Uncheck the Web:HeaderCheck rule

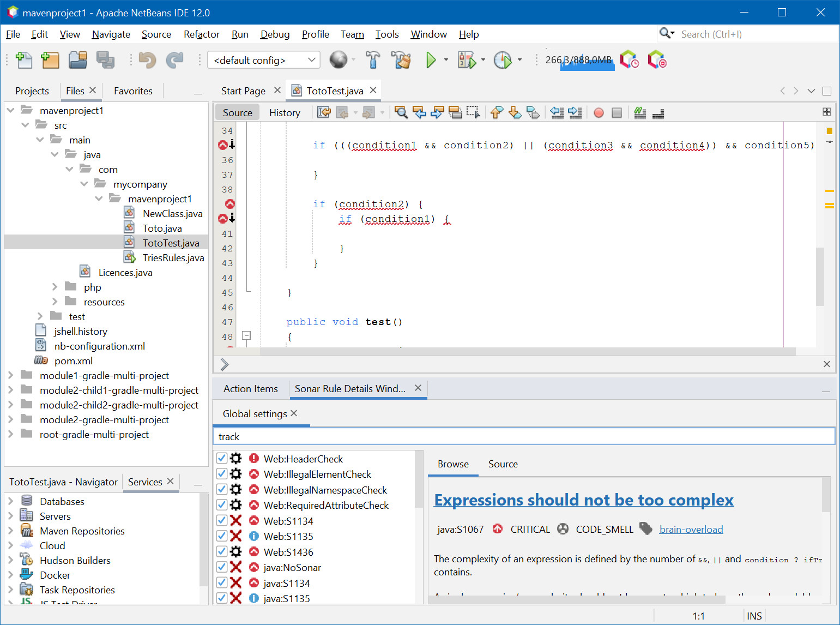tap(221, 458)
